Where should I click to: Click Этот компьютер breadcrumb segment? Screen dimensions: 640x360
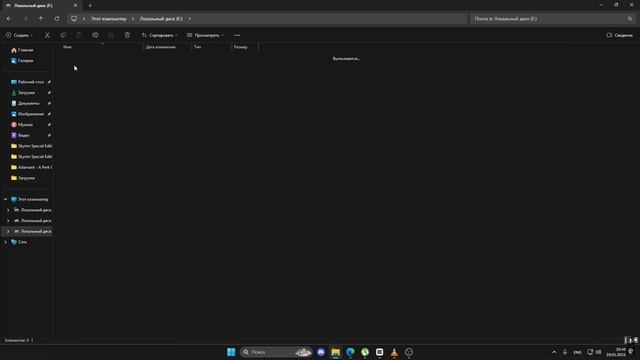pos(108,19)
